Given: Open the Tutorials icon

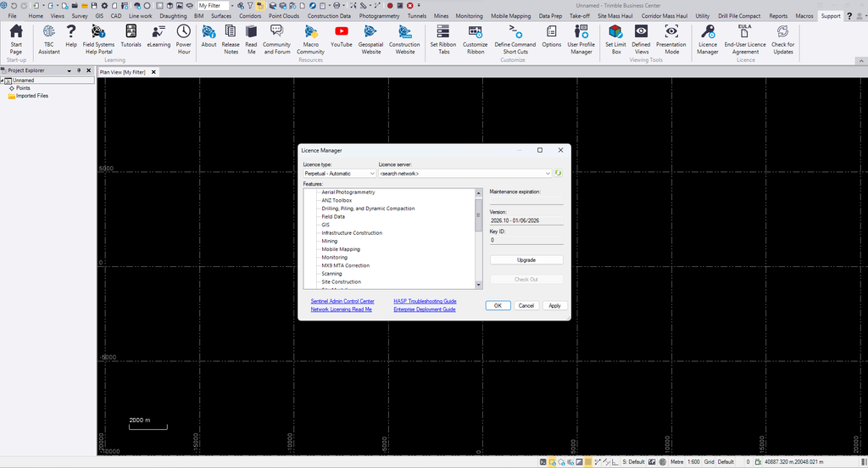Looking at the screenshot, I should coord(131,36).
